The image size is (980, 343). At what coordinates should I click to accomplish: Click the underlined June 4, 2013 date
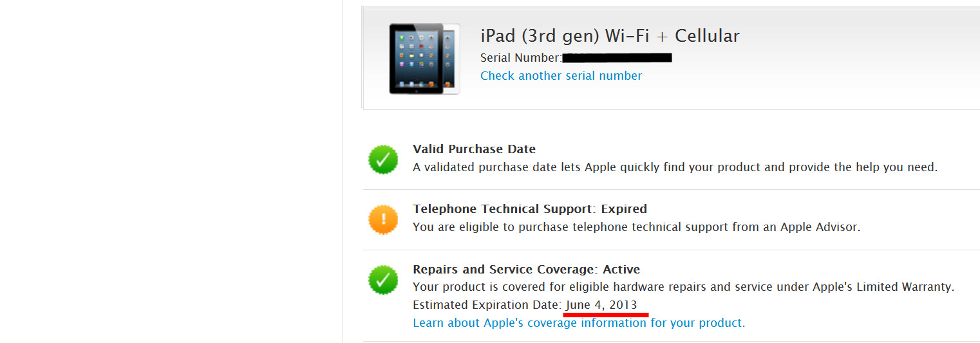pos(601,305)
